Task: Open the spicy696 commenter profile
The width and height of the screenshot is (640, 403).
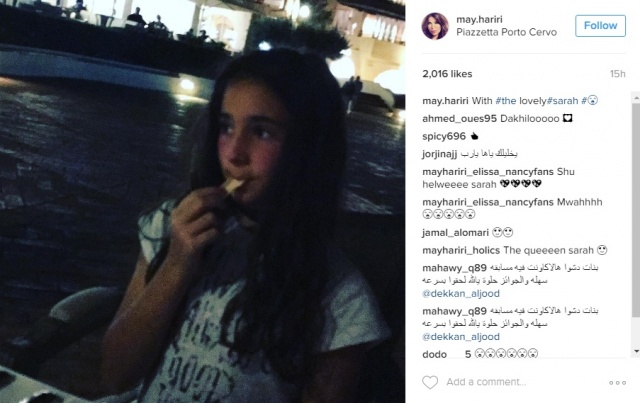Action: (444, 136)
